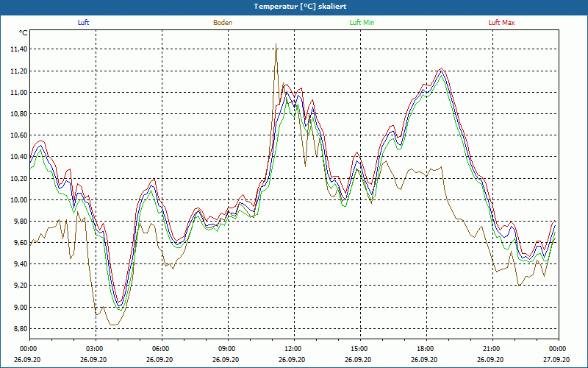Click the 03:00 time axis label
The height and width of the screenshot is (368, 588).
pos(96,349)
